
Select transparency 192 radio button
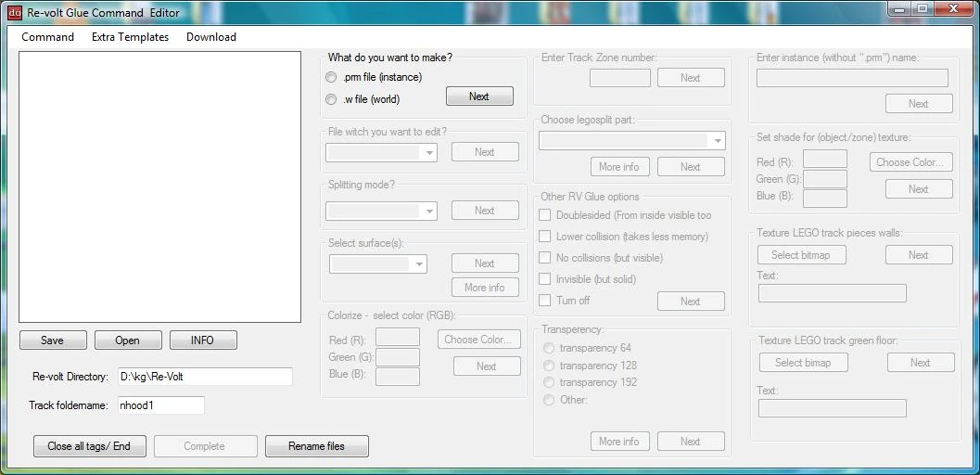(x=549, y=382)
